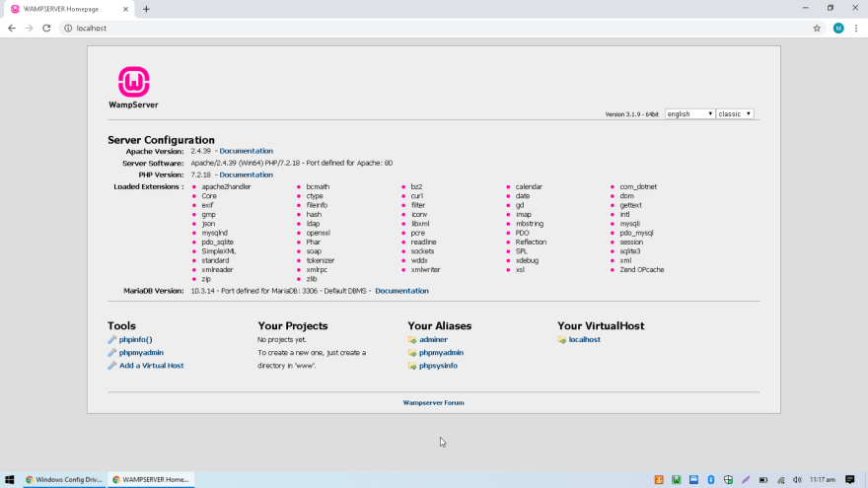Go back using the browser back arrow
Viewport: 868px width, 488px height.
pos(12,29)
